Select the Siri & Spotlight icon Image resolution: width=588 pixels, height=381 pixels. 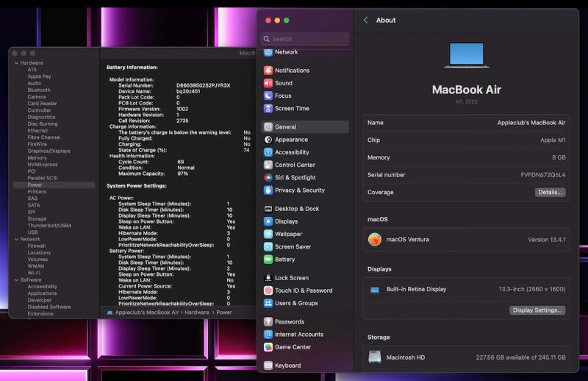(268, 177)
